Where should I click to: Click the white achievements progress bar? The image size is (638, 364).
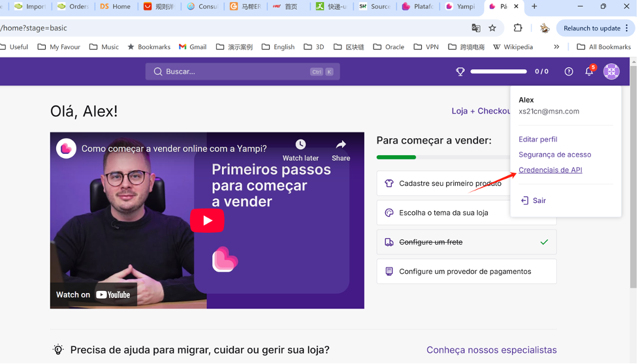tap(498, 72)
